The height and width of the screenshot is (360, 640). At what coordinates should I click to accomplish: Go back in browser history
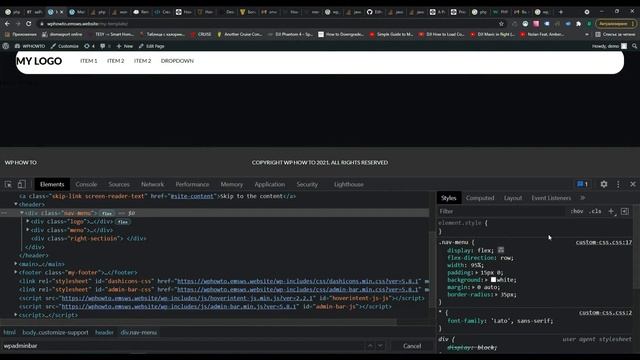(x=7, y=24)
